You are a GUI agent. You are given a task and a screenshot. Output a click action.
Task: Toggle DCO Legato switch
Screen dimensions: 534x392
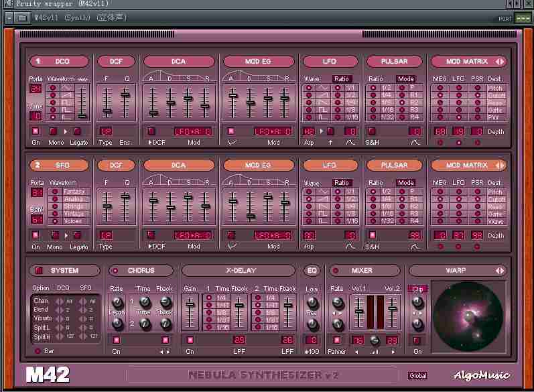[78, 131]
